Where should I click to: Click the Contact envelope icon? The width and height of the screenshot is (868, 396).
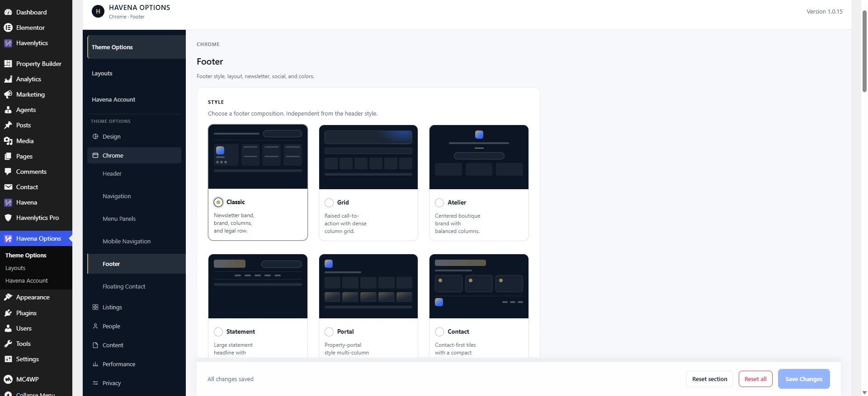(8, 187)
